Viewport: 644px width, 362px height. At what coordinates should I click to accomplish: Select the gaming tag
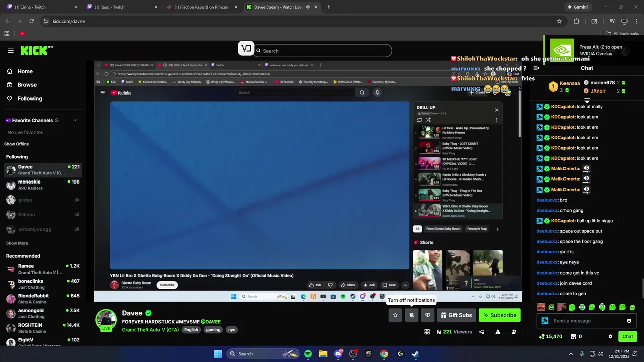point(213,330)
